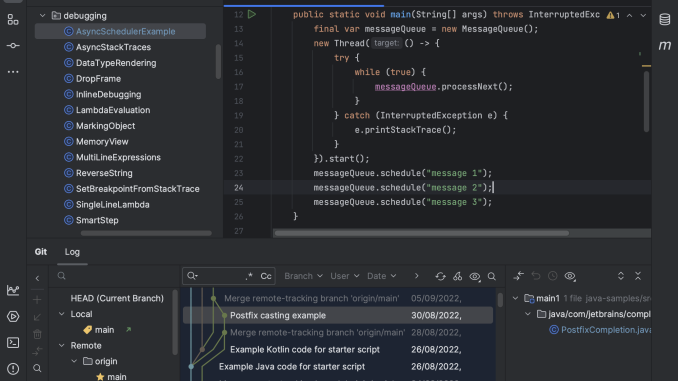Select local main branch
Viewport: 678px width, 381px height.
coord(104,330)
